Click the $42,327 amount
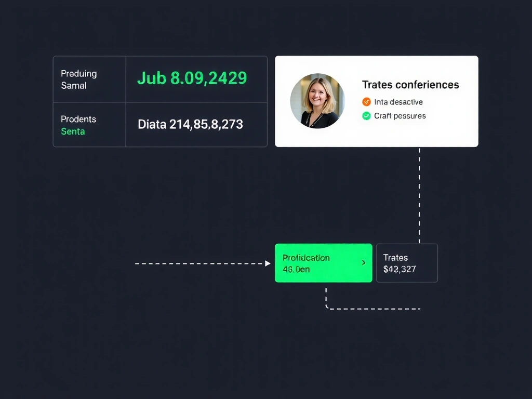The height and width of the screenshot is (399, 532). [x=399, y=269]
